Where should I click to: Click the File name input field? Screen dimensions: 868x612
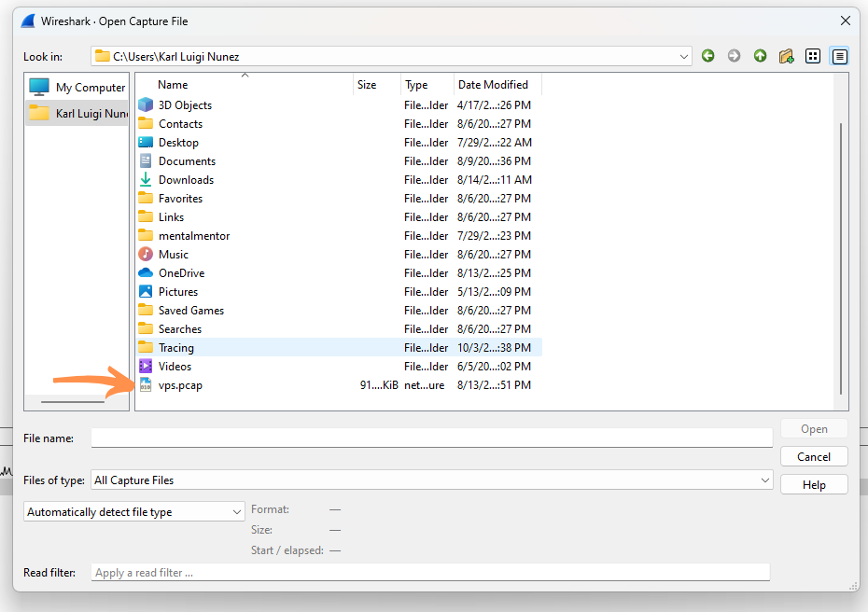(432, 438)
